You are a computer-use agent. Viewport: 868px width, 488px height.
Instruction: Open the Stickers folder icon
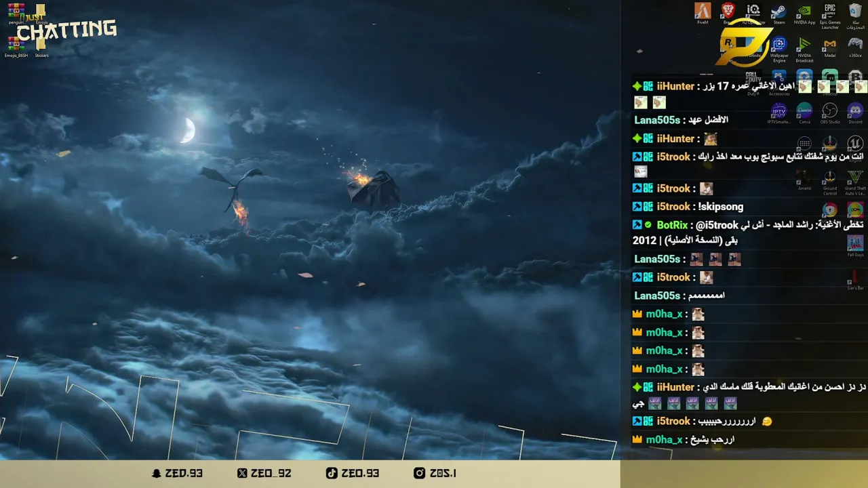41,47
